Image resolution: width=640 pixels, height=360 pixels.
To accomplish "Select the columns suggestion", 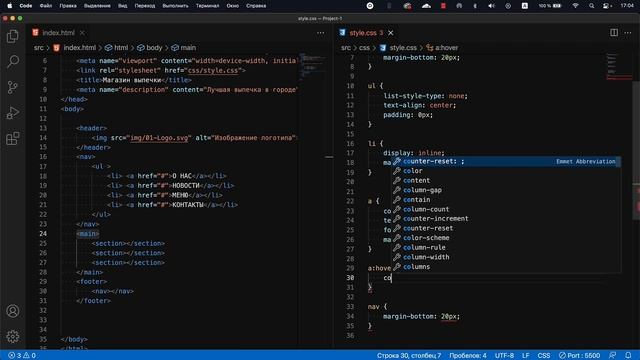I will pos(506,267).
